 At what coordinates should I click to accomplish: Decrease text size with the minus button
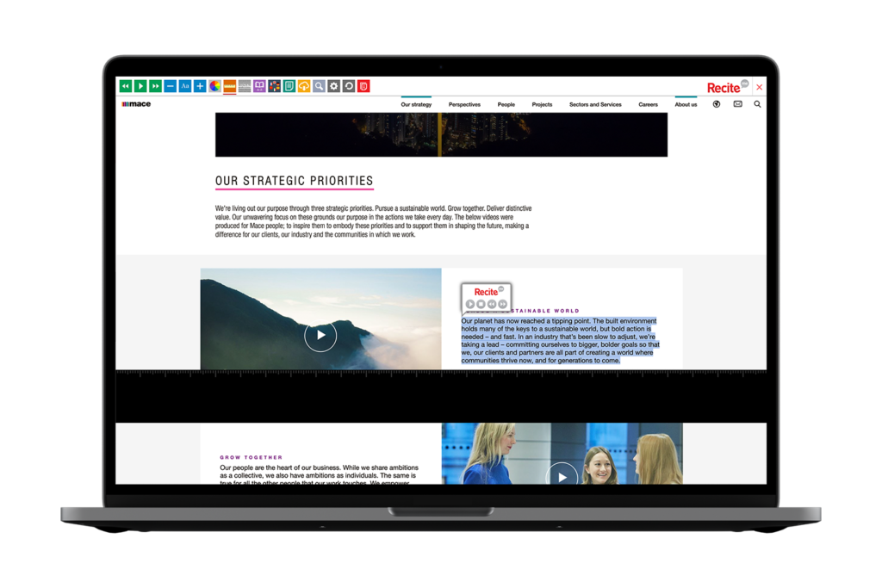coord(171,86)
